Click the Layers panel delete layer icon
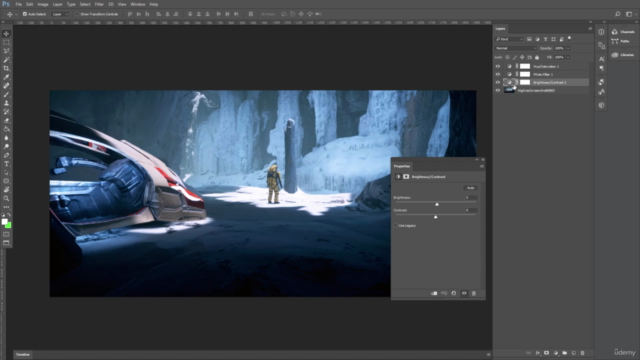The height and width of the screenshot is (360, 640). pos(582,353)
